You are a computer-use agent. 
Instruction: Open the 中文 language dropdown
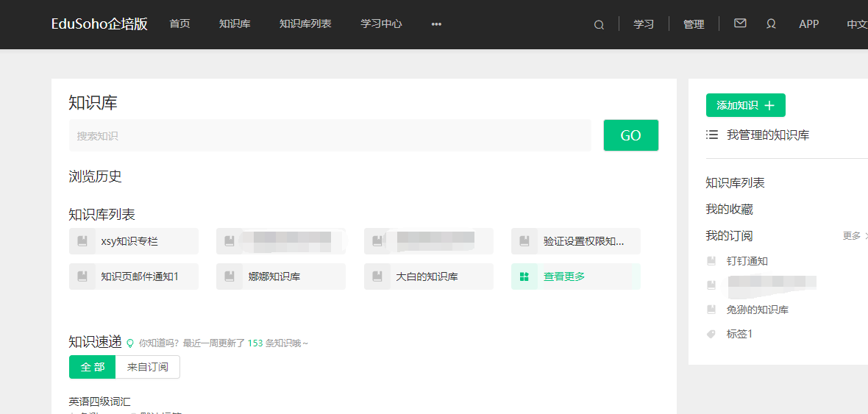point(856,24)
